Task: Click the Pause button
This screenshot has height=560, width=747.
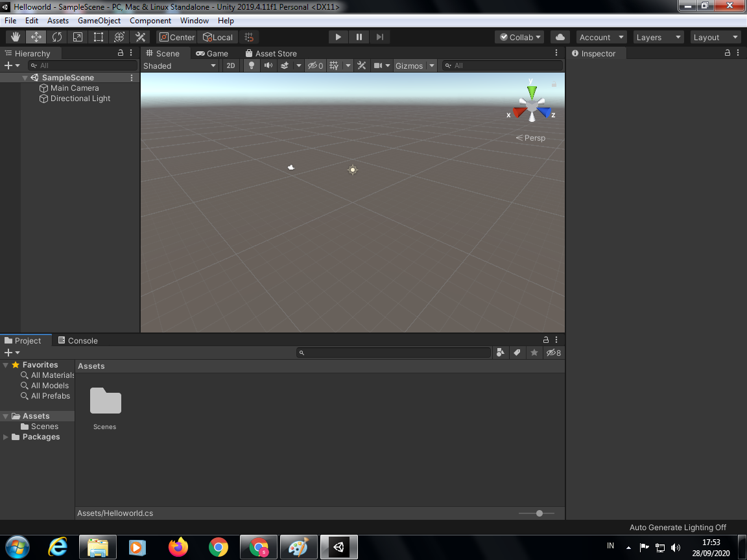Action: (359, 37)
